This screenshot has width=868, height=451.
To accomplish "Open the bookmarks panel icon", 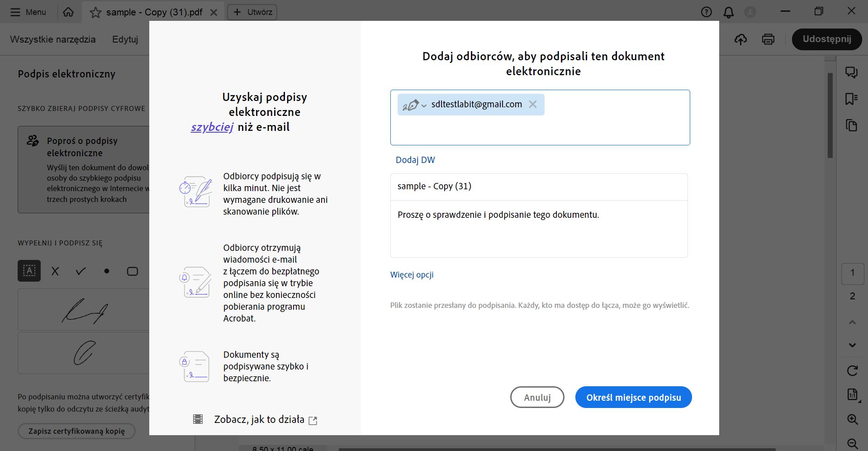I will click(852, 99).
